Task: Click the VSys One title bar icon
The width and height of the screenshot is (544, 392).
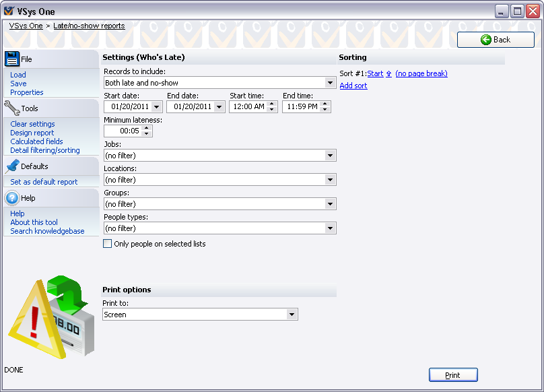Action: 9,11
